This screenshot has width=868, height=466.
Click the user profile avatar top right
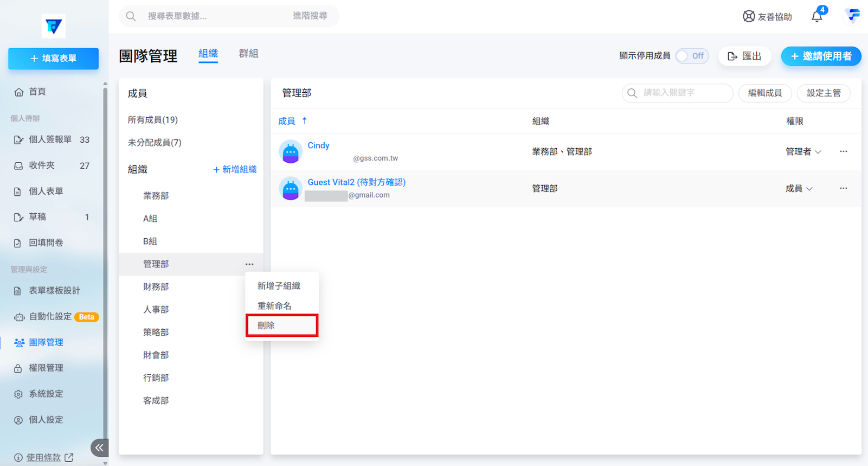point(853,16)
